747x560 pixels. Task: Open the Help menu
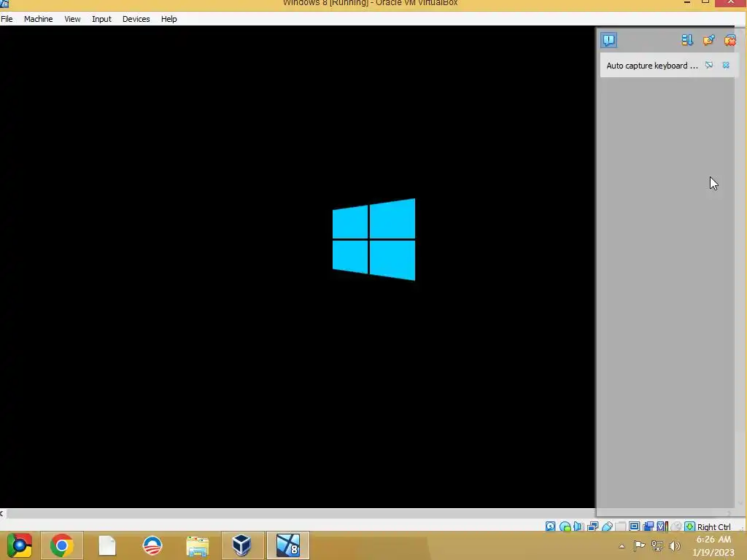tap(169, 19)
